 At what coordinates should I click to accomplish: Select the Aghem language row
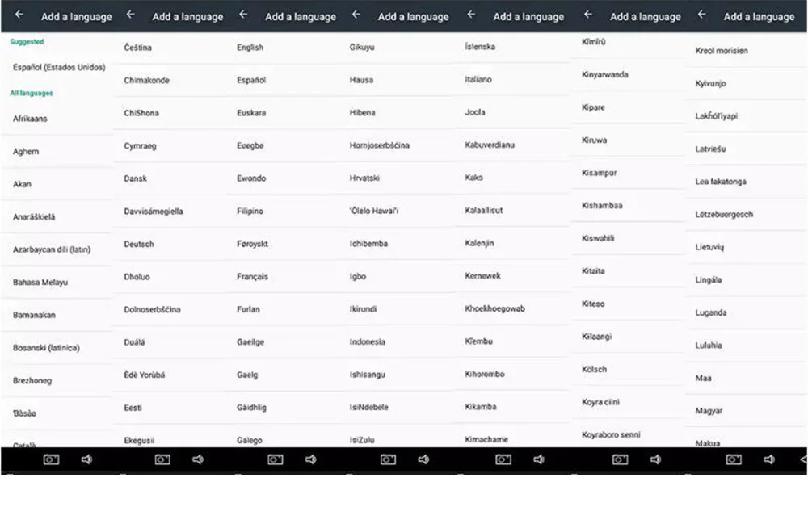57,152
